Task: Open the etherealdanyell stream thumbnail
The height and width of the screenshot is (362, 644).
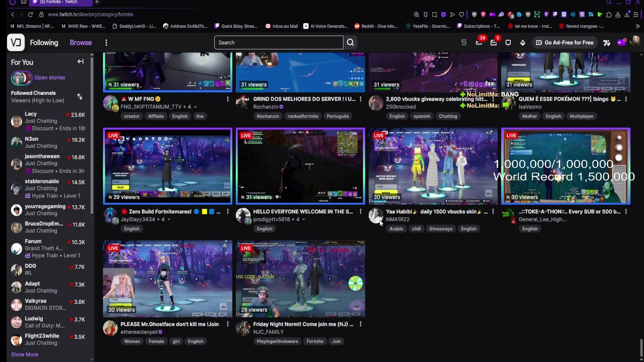Action: tap(168, 279)
